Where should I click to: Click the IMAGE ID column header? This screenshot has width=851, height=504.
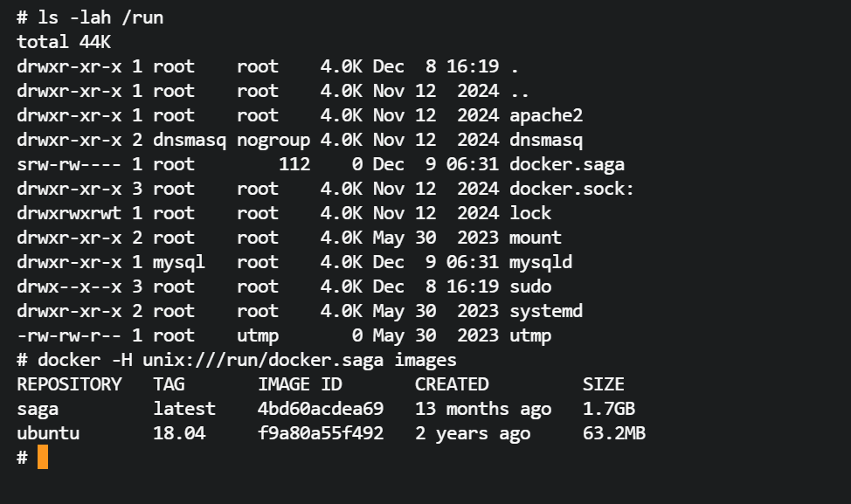[300, 384]
